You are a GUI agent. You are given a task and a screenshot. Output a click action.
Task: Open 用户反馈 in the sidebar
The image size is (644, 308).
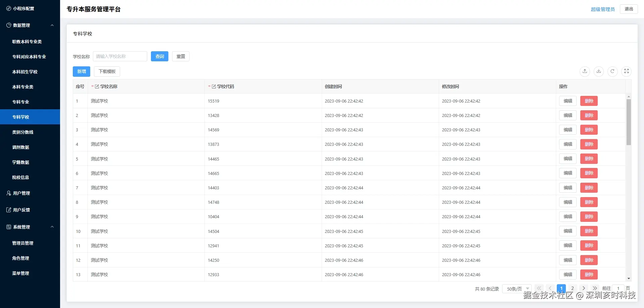30,210
